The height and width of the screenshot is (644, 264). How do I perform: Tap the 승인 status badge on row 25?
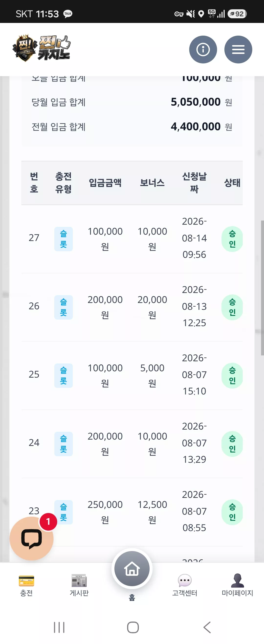[232, 375]
